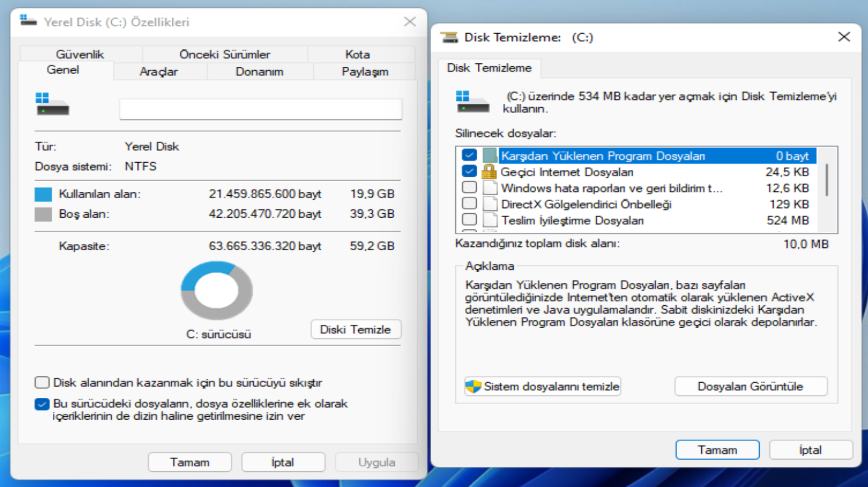
Task: Click the lock icon of Geçici Internet Dosyaları
Action: [x=490, y=171]
